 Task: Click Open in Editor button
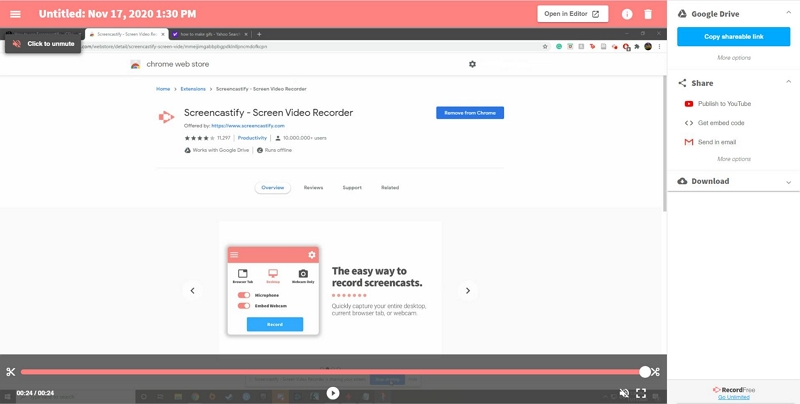pyautogui.click(x=572, y=14)
